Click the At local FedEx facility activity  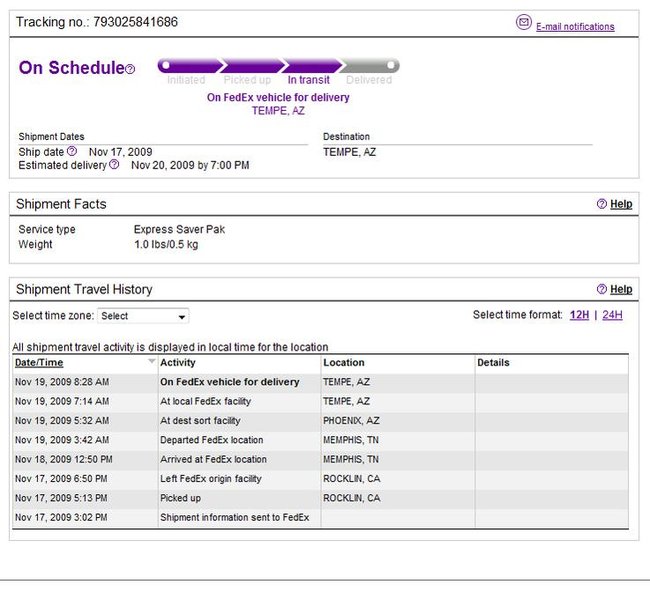(x=206, y=401)
